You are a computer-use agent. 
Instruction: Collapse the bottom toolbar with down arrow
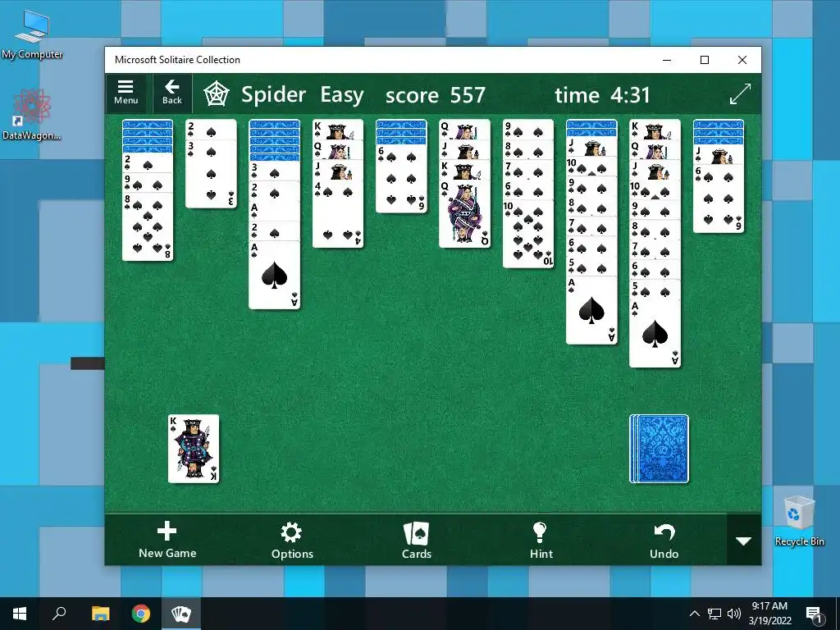pyautogui.click(x=743, y=541)
